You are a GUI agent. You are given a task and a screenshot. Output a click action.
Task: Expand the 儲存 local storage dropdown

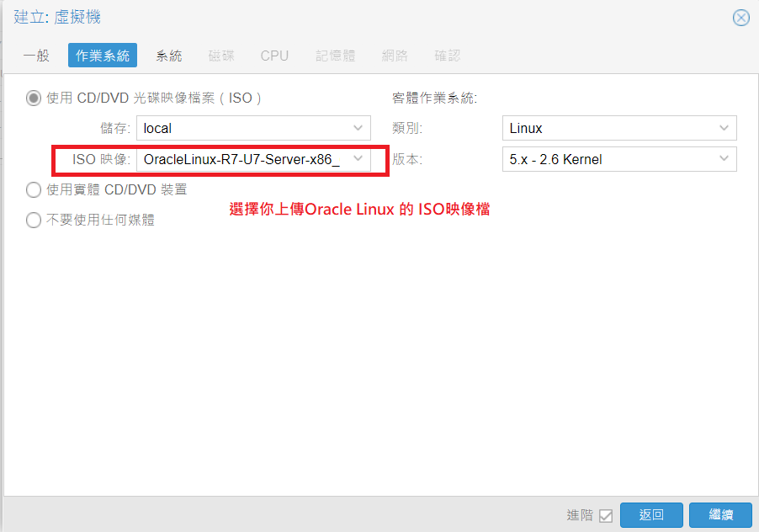358,129
